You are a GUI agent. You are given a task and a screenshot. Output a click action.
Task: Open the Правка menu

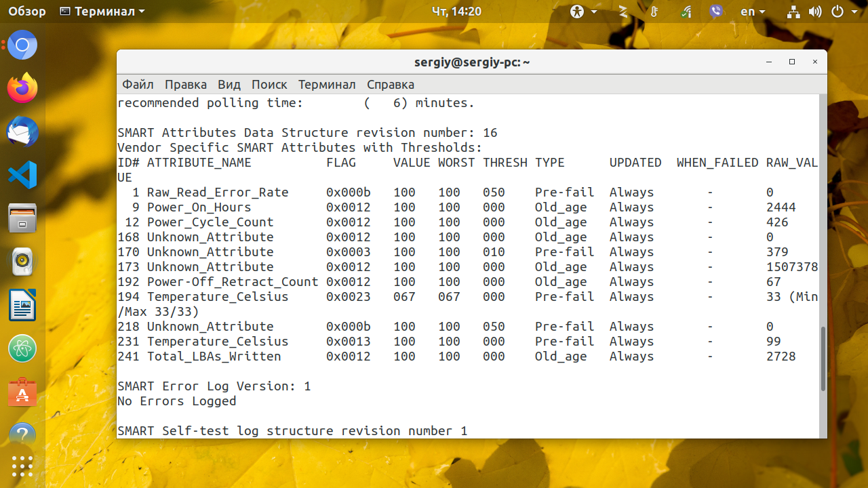[186, 85]
